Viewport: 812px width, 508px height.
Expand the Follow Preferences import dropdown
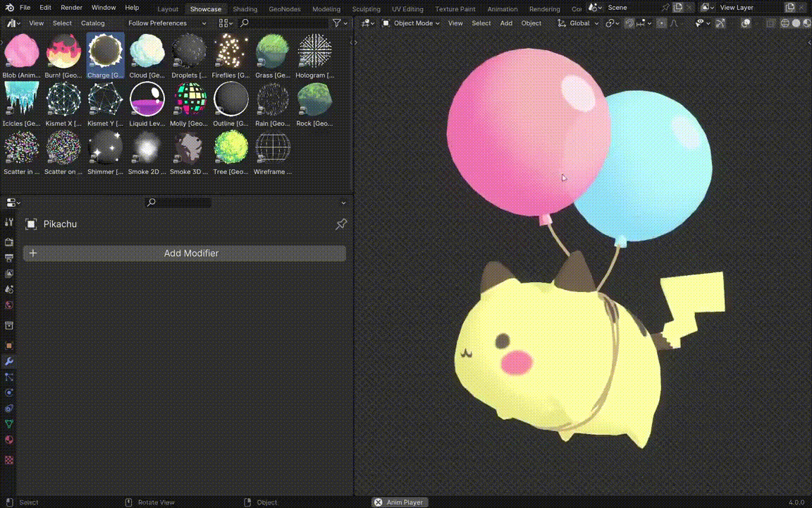point(166,23)
